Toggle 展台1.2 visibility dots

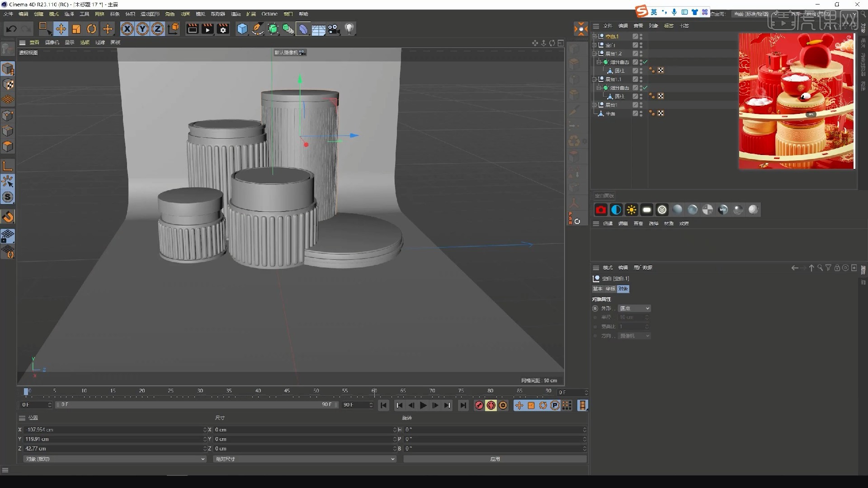pos(641,53)
